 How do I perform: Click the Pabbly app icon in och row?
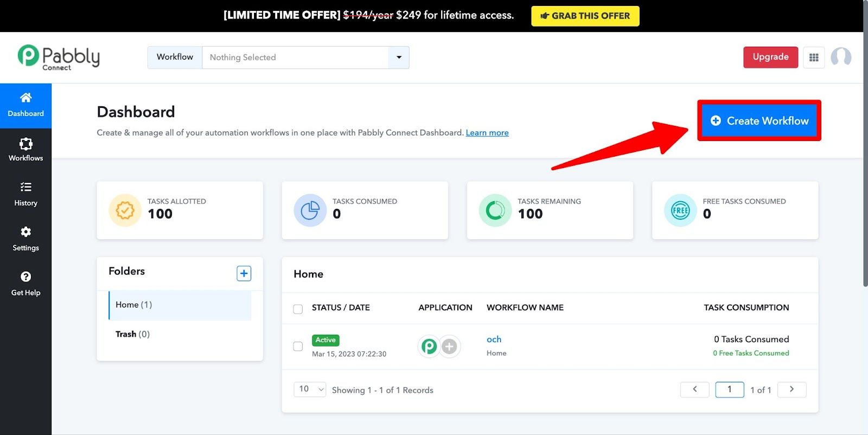[429, 346]
